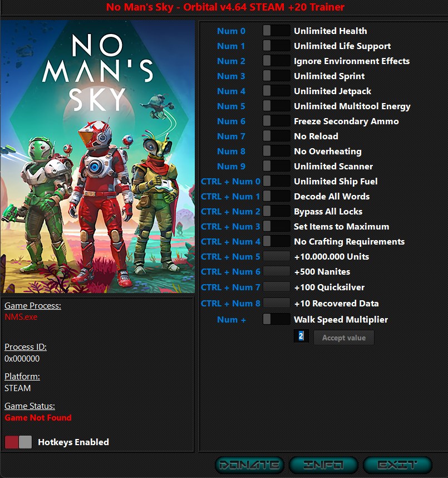This screenshot has width=448, height=478.
Task: Toggle Unlimited Jetpack
Action: pos(276,91)
